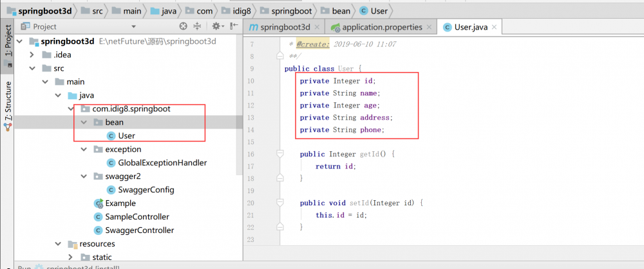The width and height of the screenshot is (644, 269).
Task: Select the .idea folder row
Action: coord(128,55)
